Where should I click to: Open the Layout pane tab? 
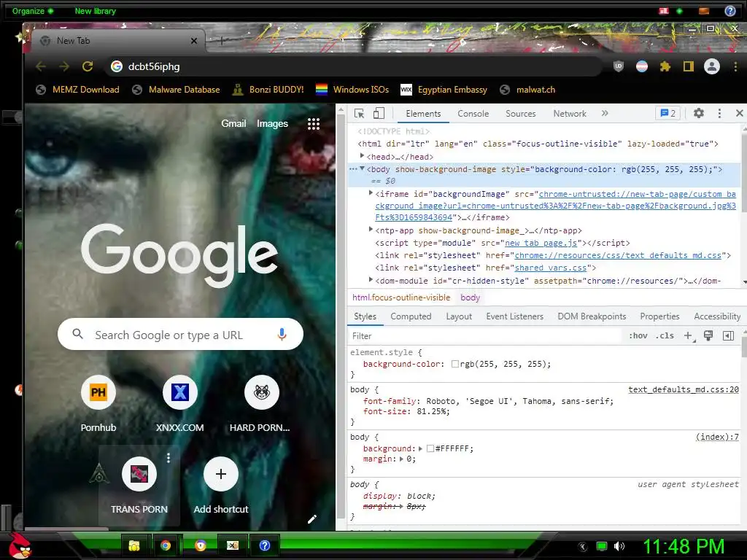(x=459, y=316)
